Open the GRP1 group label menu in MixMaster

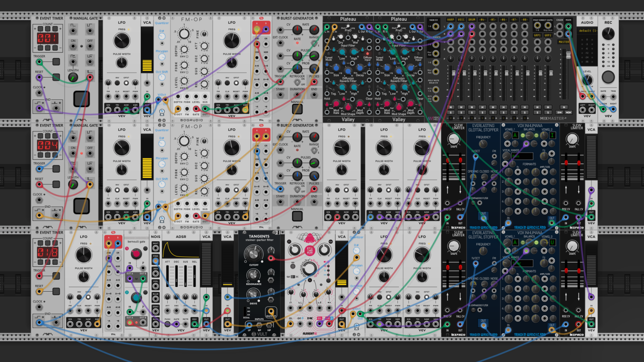(x=537, y=35)
